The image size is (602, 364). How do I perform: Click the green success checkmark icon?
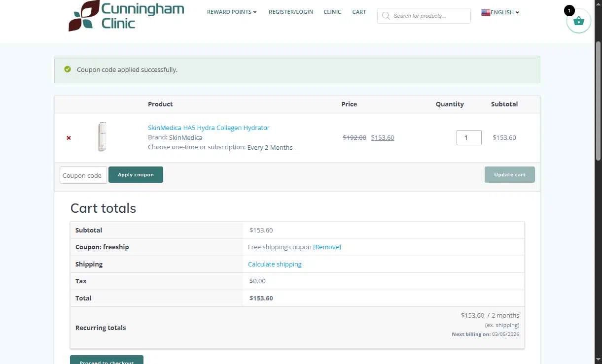pos(68,69)
